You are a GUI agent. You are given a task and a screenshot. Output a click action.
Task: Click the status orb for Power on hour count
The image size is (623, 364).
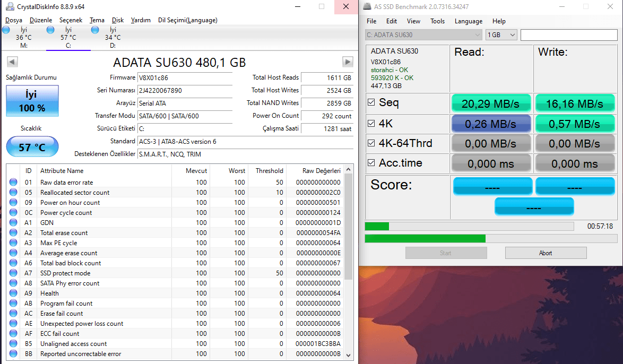[x=13, y=202]
